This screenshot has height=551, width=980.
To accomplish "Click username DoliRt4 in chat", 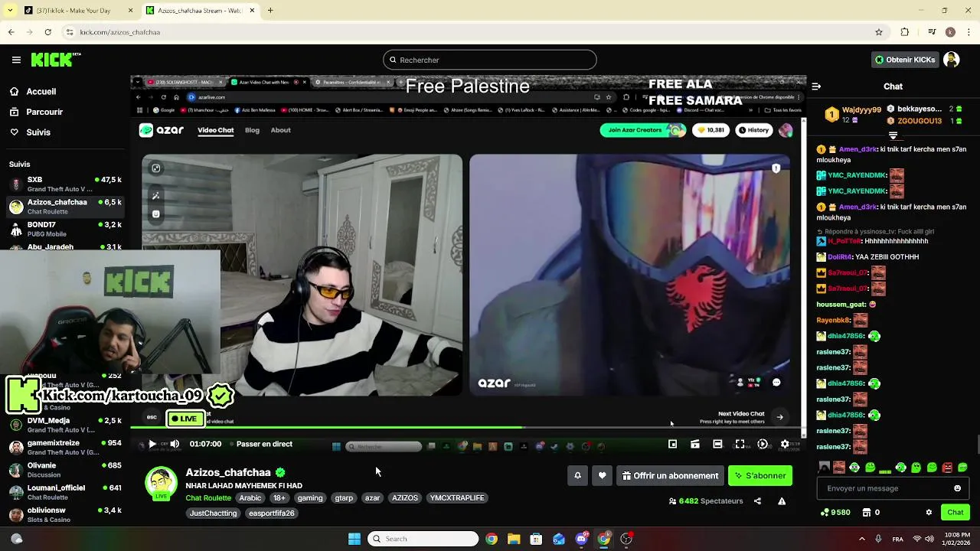I will tap(840, 257).
